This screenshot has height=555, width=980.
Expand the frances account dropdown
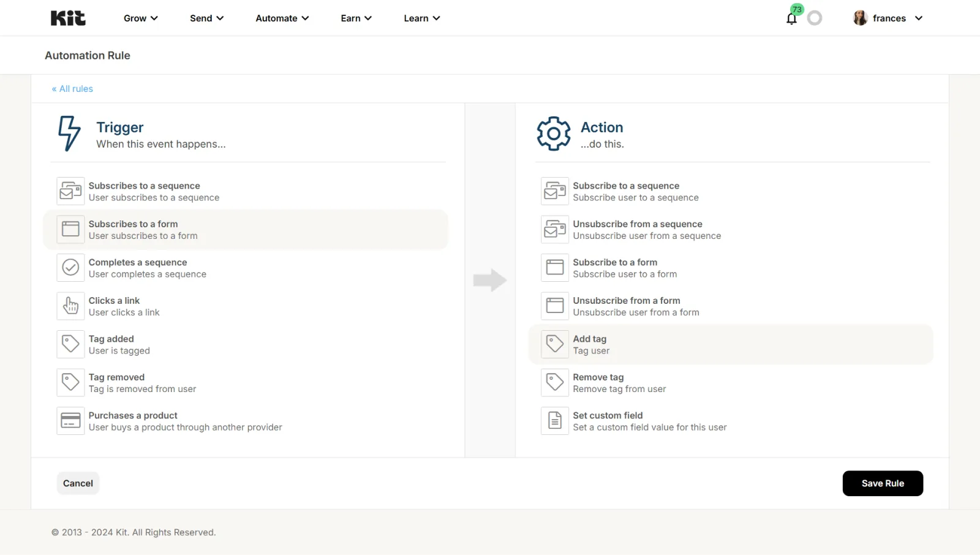coord(888,18)
